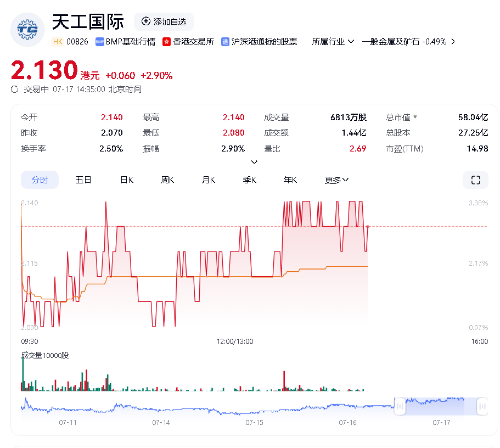
Task: Click the 振幅 value 2.90%
Action: pos(233,148)
